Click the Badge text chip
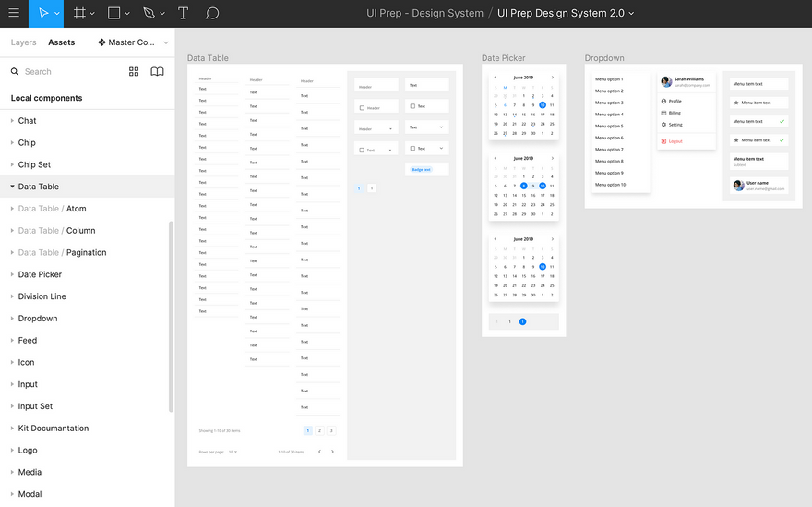 click(421, 170)
